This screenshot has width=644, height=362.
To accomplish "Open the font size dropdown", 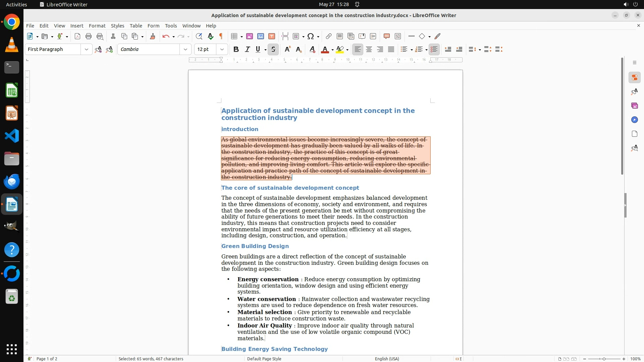I will click(x=222, y=49).
